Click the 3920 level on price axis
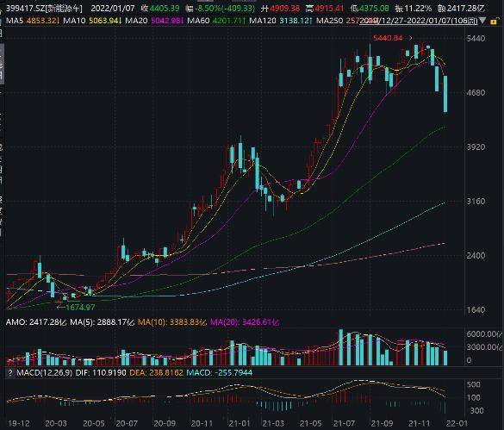This screenshot has width=504, height=430. 476,147
